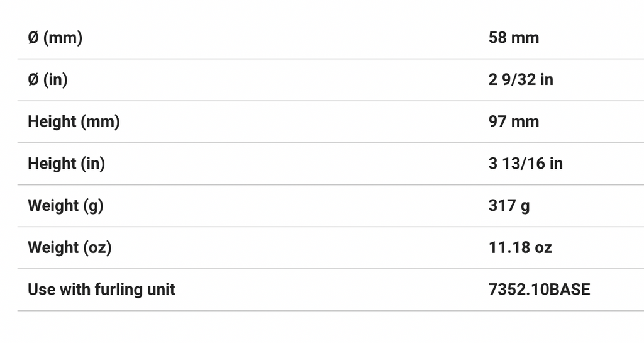Viewport: 644px width, 343px height.
Task: Select the 2 9/32 in value
Action: coord(521,80)
